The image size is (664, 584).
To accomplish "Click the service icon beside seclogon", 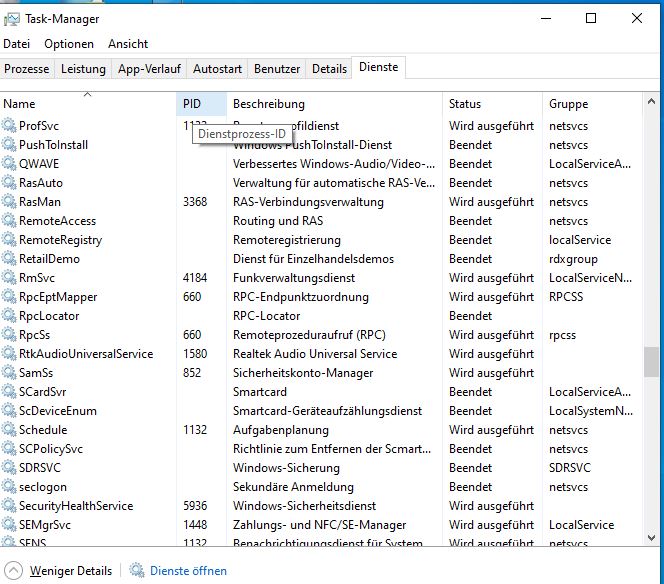I will [9, 487].
